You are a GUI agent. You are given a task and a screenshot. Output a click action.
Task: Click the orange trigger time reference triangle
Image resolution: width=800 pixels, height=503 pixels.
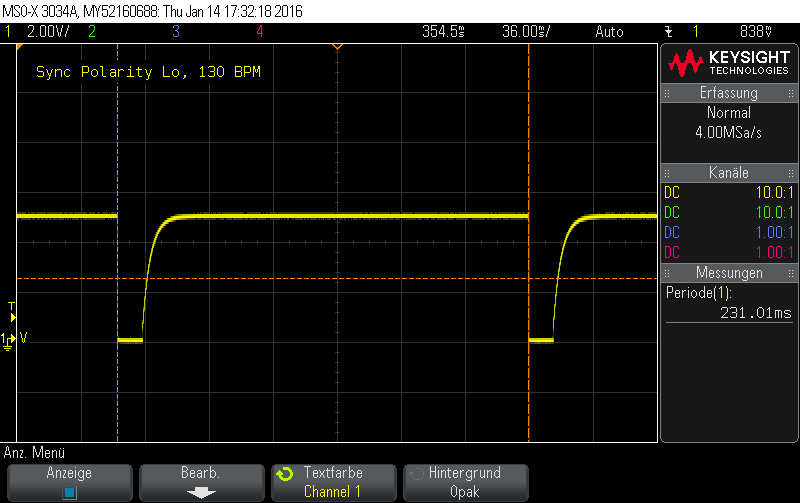point(337,47)
